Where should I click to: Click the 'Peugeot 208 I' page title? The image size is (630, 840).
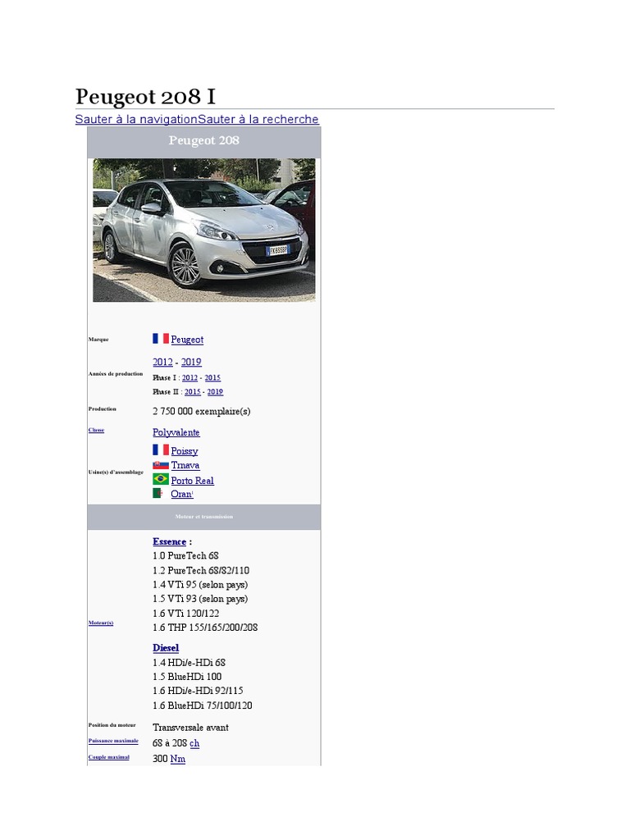[x=146, y=97]
